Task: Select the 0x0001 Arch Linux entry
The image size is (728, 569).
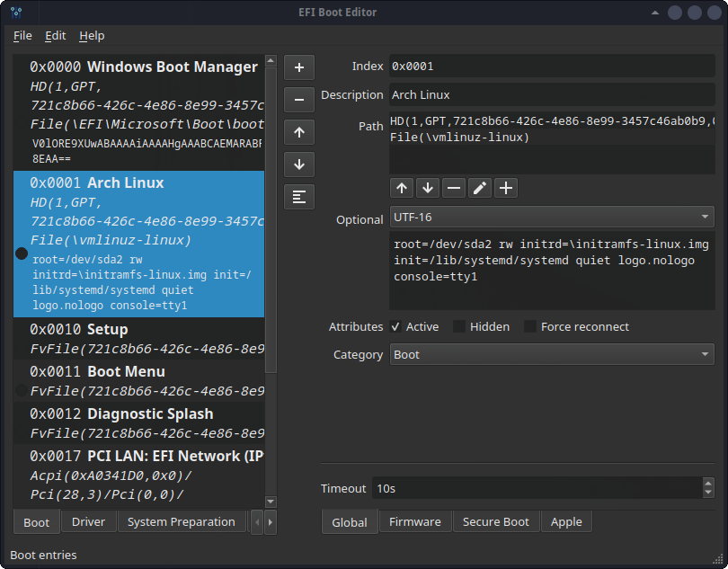Action: coord(138,244)
